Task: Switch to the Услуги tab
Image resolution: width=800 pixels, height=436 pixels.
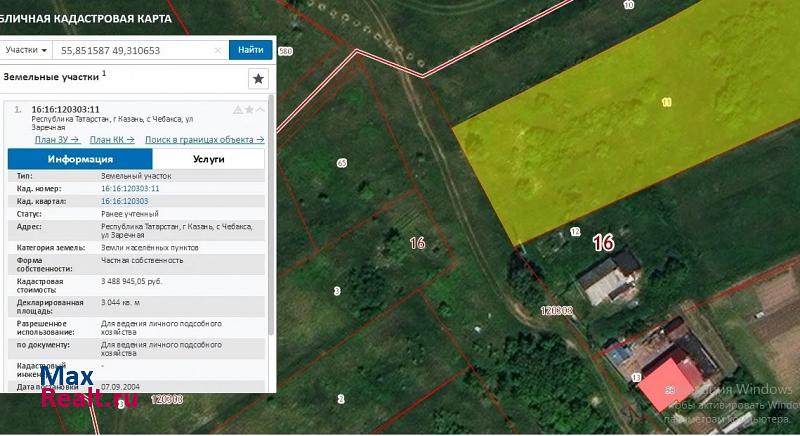Action: click(x=208, y=159)
